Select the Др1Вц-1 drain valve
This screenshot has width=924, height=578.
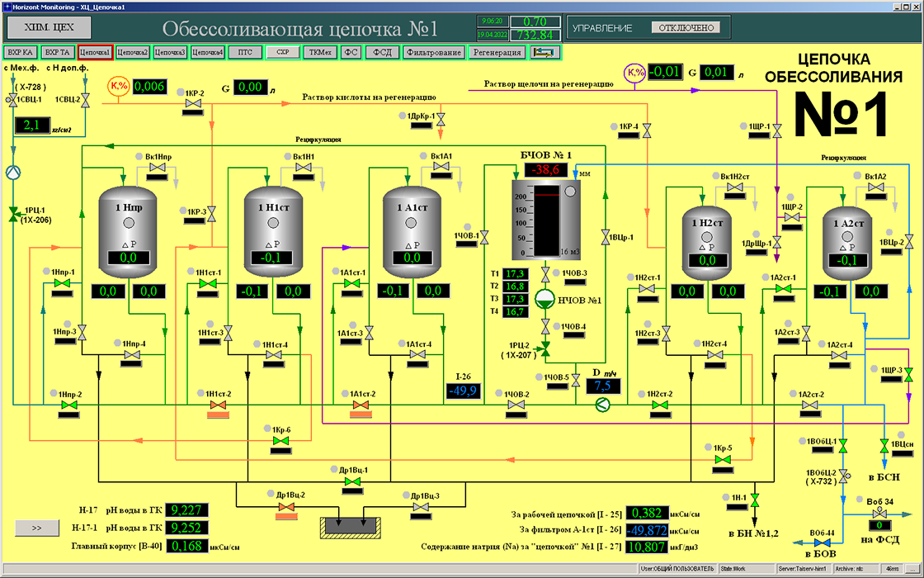tap(352, 481)
